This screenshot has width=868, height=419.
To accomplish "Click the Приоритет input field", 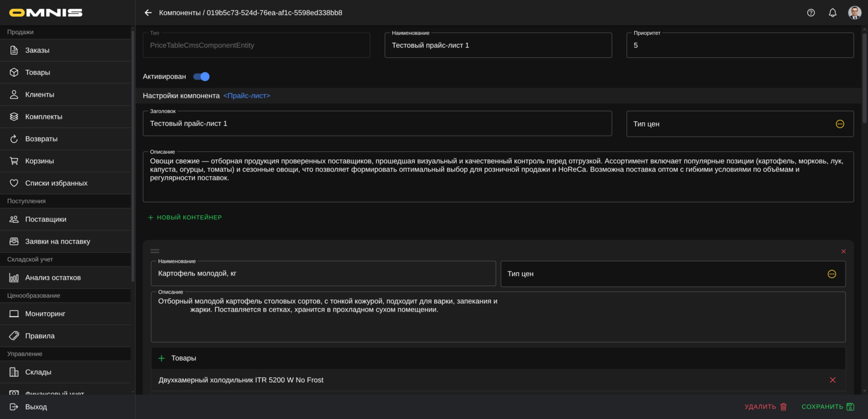I will click(739, 46).
